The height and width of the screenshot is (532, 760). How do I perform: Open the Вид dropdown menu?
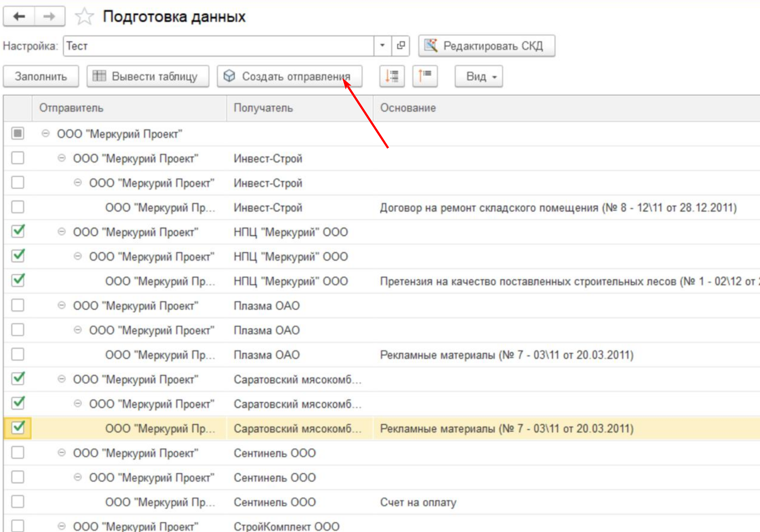click(479, 76)
